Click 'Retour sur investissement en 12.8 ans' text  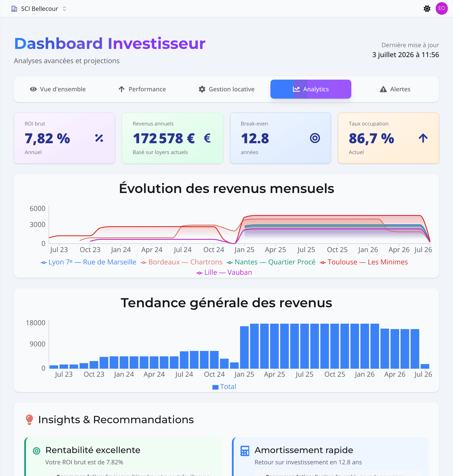click(308, 462)
